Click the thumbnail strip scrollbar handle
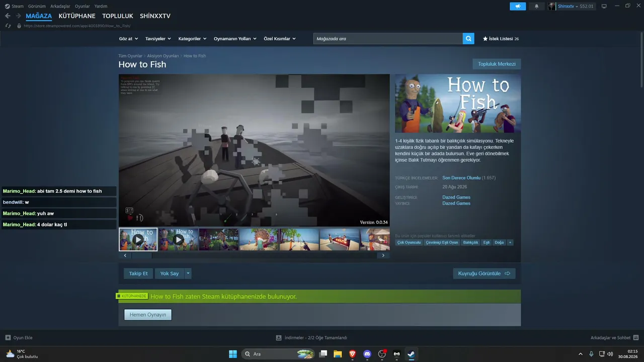 (x=141, y=255)
